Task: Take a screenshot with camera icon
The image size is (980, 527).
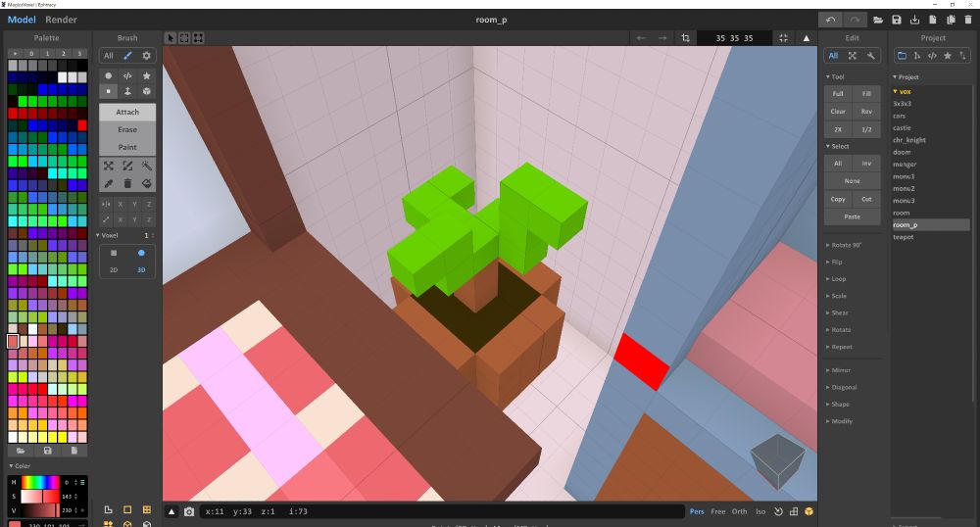Action: (189, 511)
